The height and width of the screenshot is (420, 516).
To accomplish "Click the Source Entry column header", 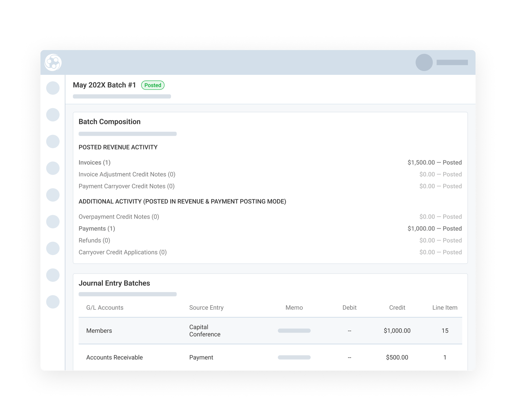I will (x=206, y=307).
